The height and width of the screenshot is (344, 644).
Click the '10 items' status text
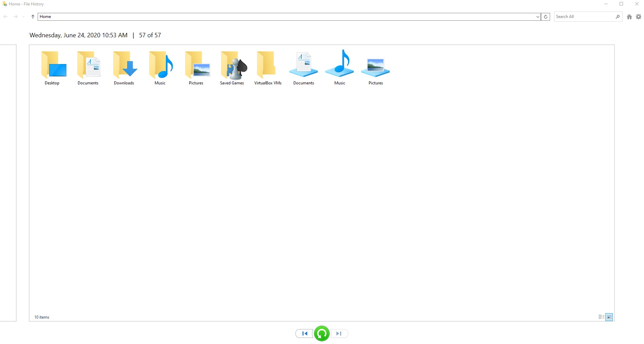coord(42,317)
